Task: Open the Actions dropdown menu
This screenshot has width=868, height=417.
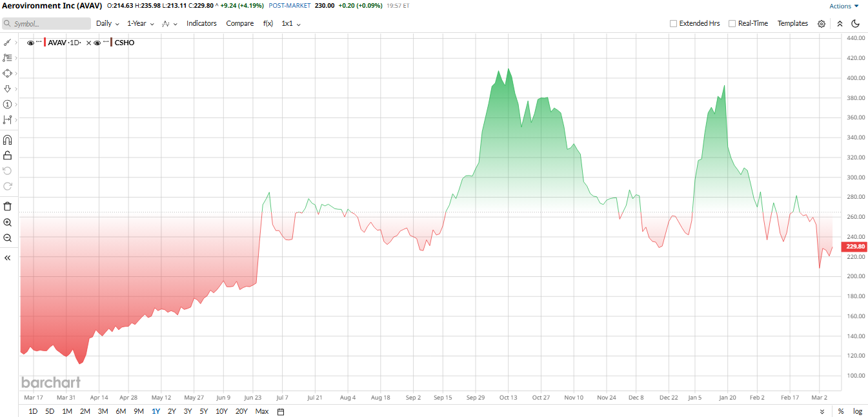Action: pyautogui.click(x=844, y=6)
